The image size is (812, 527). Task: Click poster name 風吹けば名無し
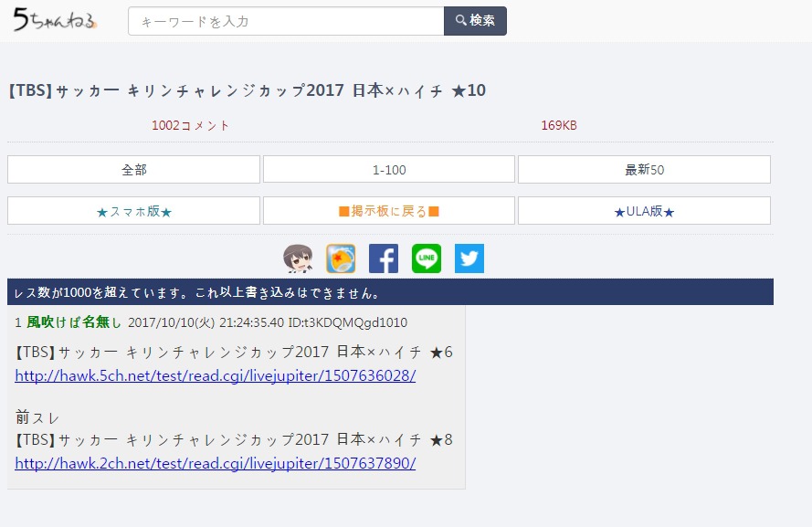pyautogui.click(x=74, y=322)
